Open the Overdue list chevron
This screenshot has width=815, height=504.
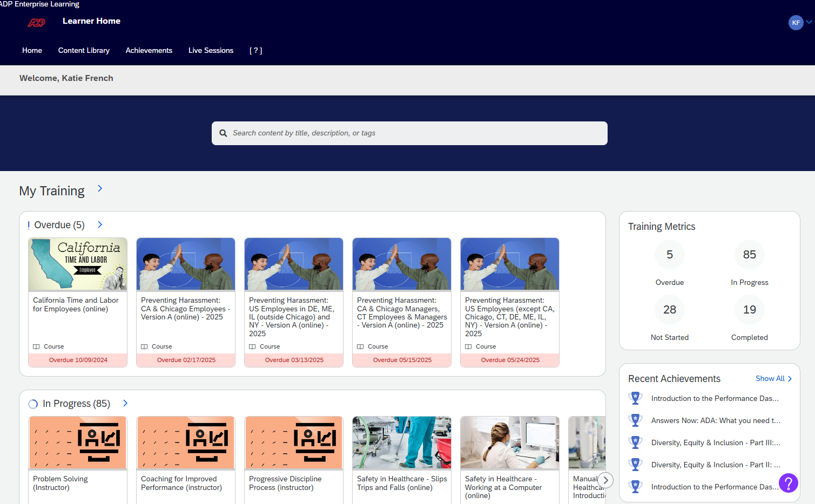[99, 224]
